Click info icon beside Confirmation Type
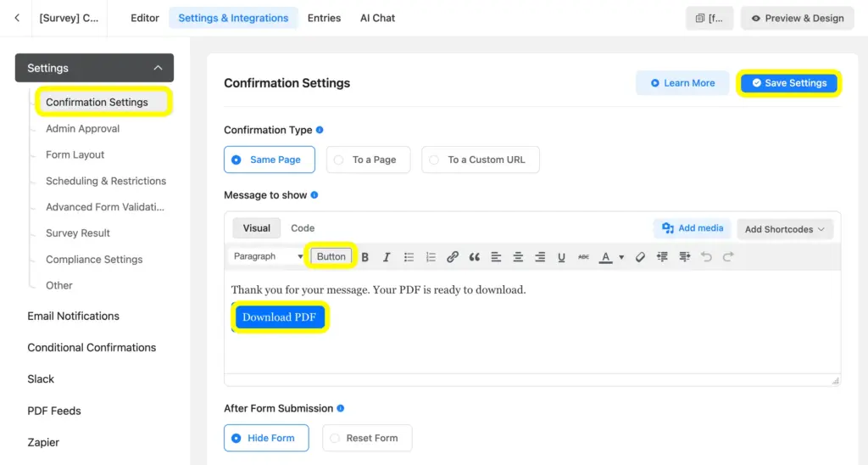The image size is (868, 465). point(320,130)
